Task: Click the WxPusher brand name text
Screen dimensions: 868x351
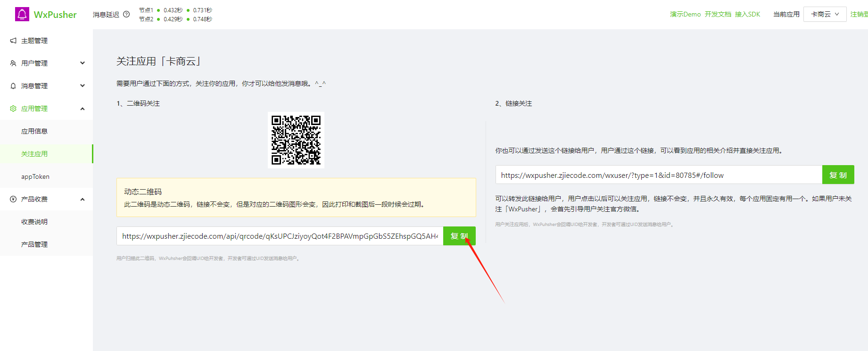Action: pyautogui.click(x=55, y=15)
